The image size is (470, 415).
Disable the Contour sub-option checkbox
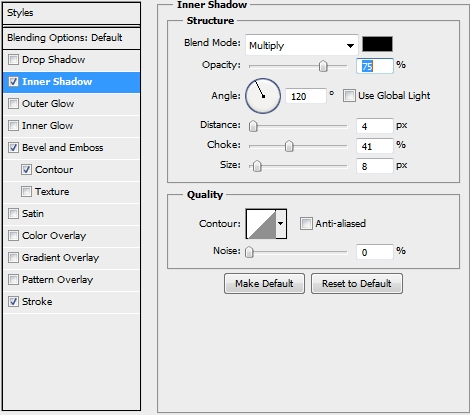(x=26, y=170)
